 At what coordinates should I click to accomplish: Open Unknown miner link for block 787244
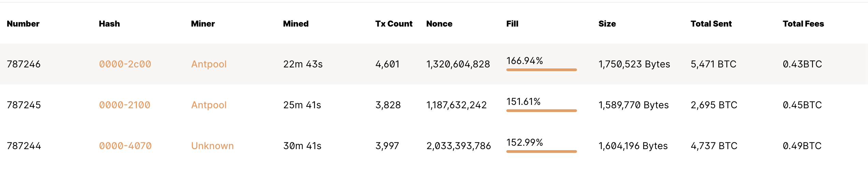[212, 146]
